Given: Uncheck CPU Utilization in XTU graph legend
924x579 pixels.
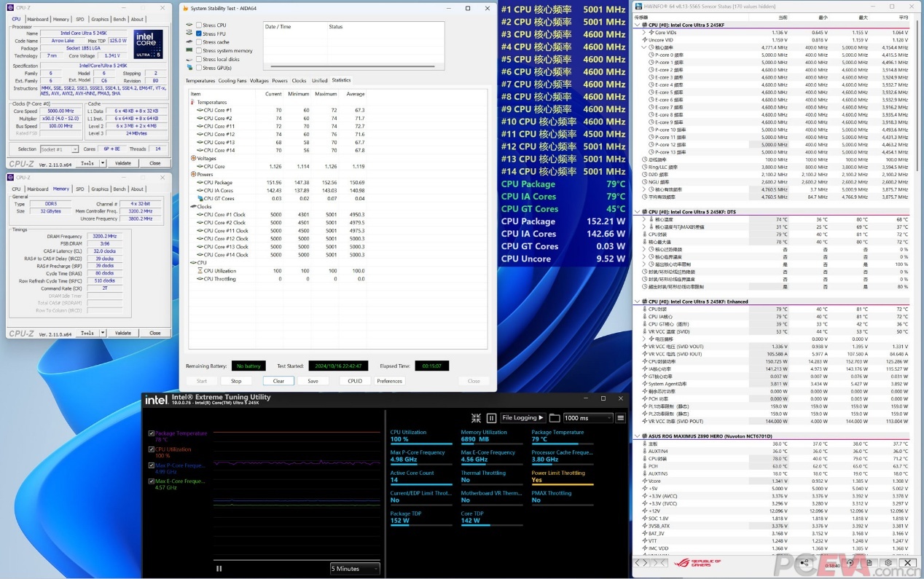Looking at the screenshot, I should tap(152, 449).
